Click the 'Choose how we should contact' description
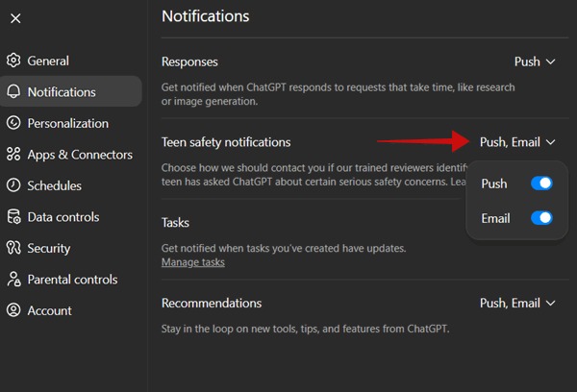 click(314, 175)
